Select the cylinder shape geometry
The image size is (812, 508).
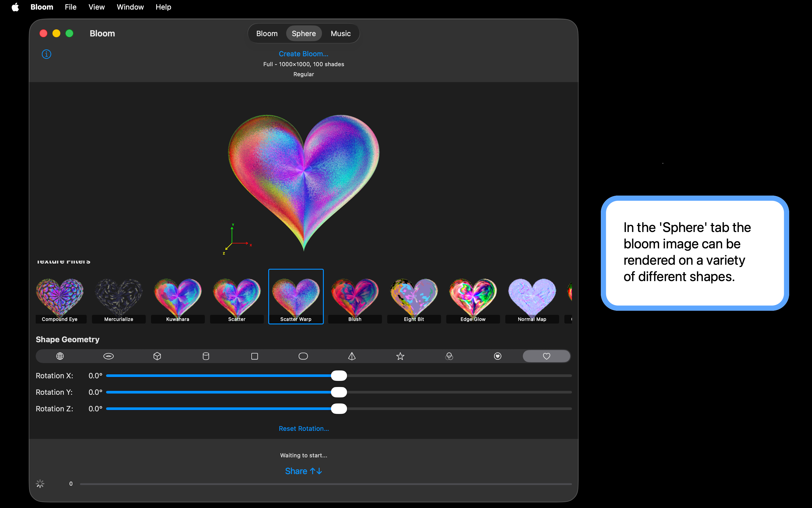[206, 356]
